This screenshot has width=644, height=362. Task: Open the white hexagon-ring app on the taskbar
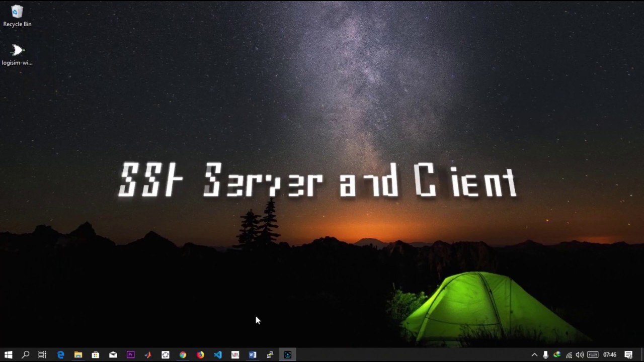(166, 355)
